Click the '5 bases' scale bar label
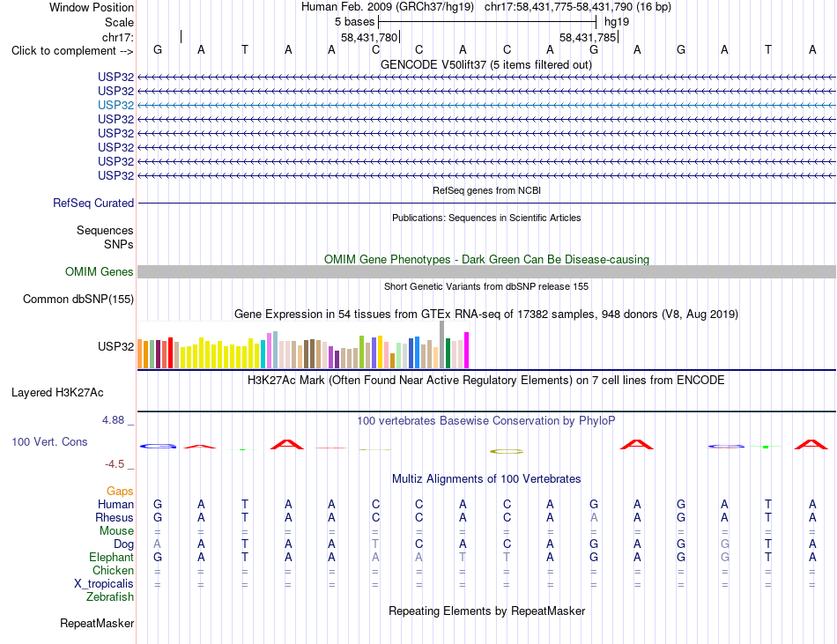This screenshot has width=837, height=644. click(354, 22)
